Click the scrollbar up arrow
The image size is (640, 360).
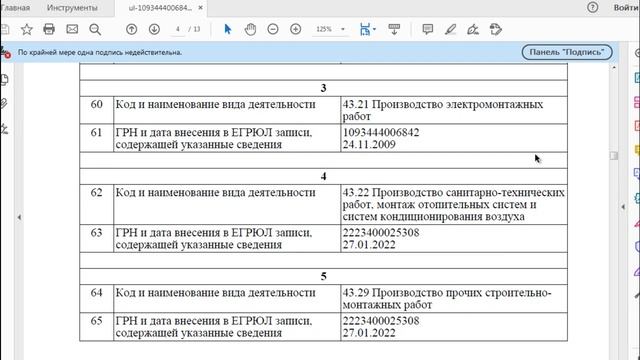tap(614, 67)
